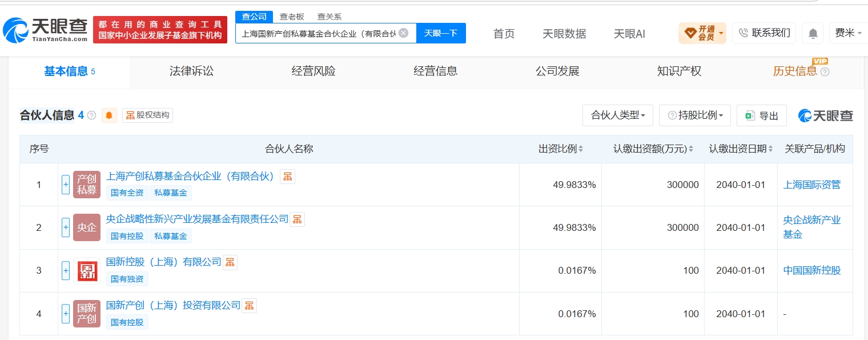
Task: Select the 法律诉讼 tab
Action: [x=191, y=71]
